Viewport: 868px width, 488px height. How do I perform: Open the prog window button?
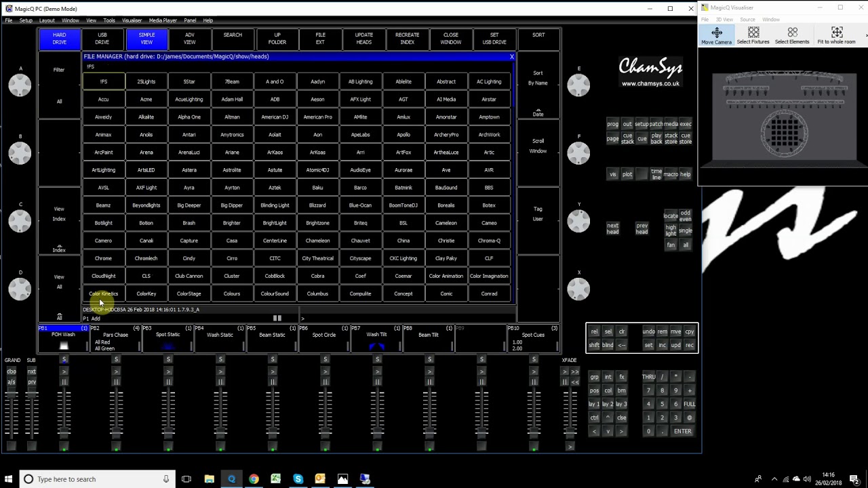pos(612,124)
